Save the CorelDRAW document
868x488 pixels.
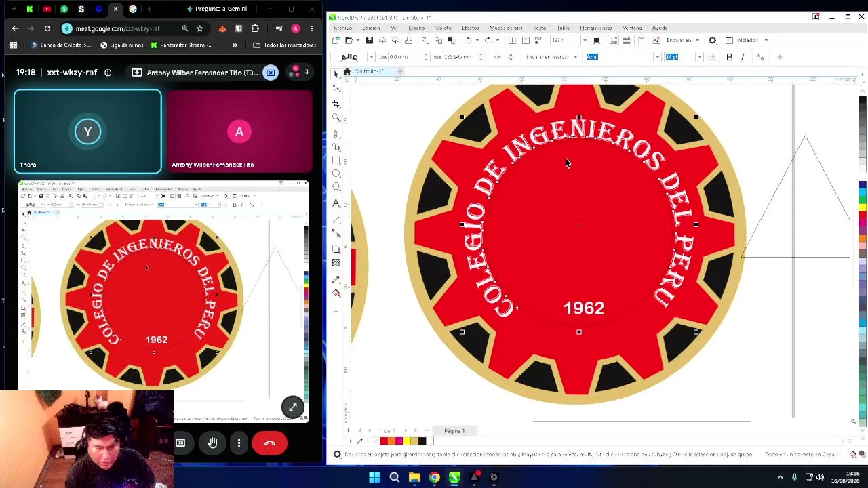(369, 41)
